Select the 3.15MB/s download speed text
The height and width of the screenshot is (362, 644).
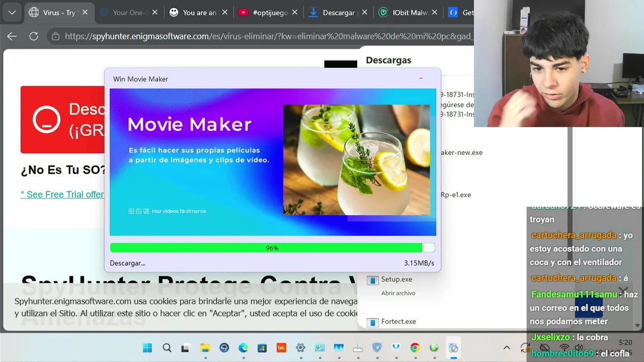click(419, 263)
